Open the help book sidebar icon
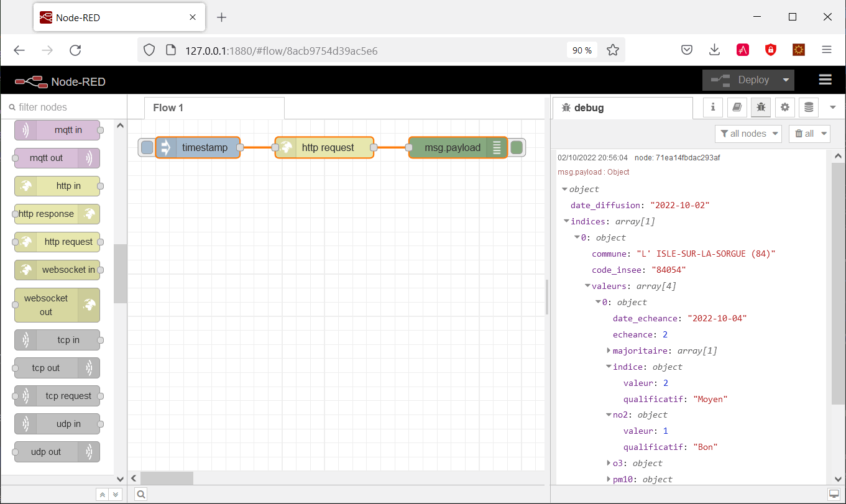 coord(737,108)
